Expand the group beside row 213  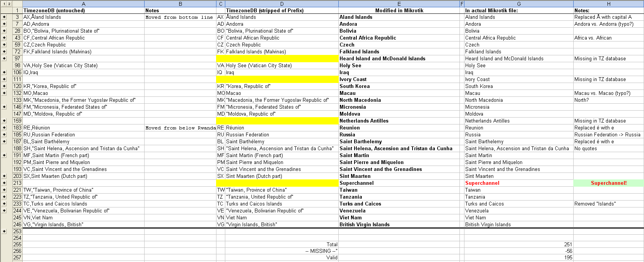pyautogui.click(x=4, y=183)
